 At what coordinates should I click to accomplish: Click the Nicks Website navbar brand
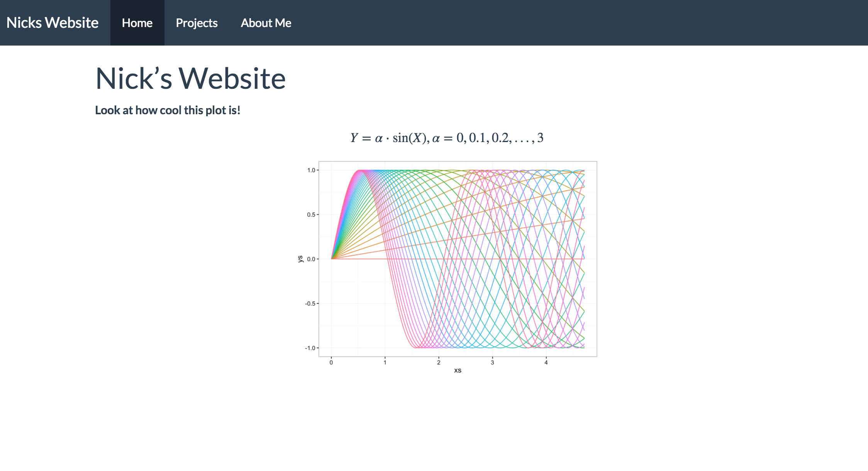click(53, 23)
